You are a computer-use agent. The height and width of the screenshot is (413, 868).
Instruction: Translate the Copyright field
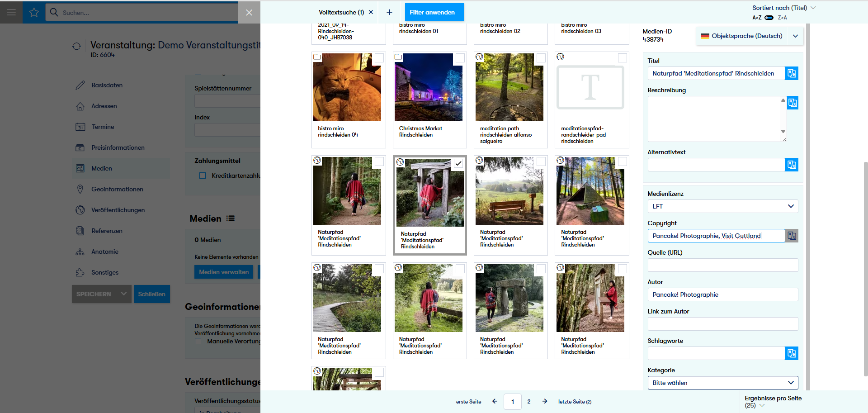(792, 236)
